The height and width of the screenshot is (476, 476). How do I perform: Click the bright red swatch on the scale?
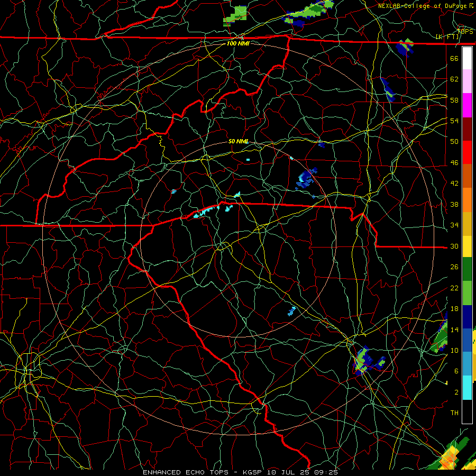click(x=467, y=152)
